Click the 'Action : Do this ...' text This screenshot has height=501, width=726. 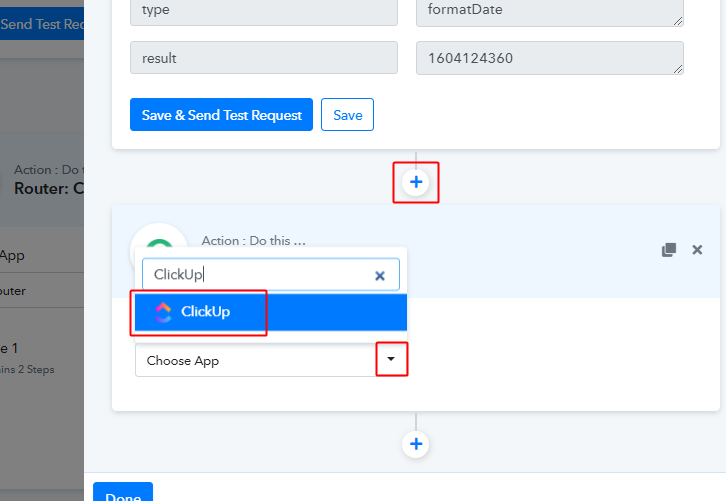253,241
